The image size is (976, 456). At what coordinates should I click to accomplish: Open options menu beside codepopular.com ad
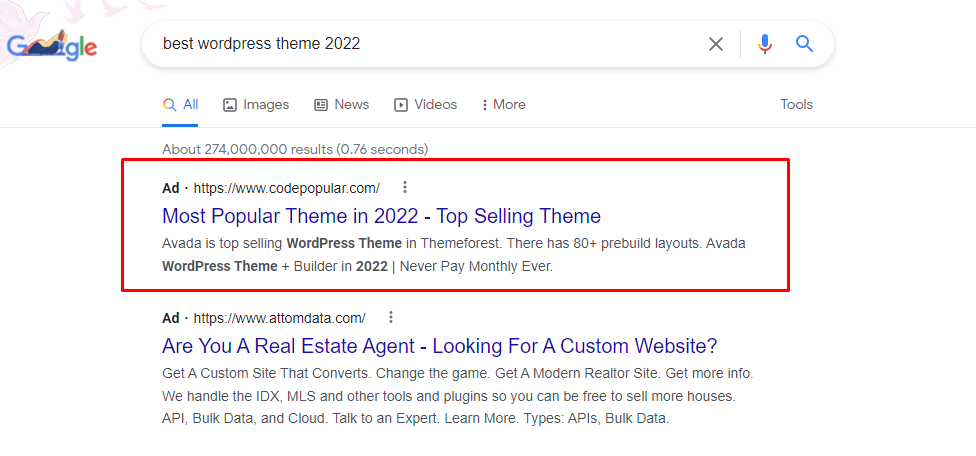pyautogui.click(x=405, y=187)
